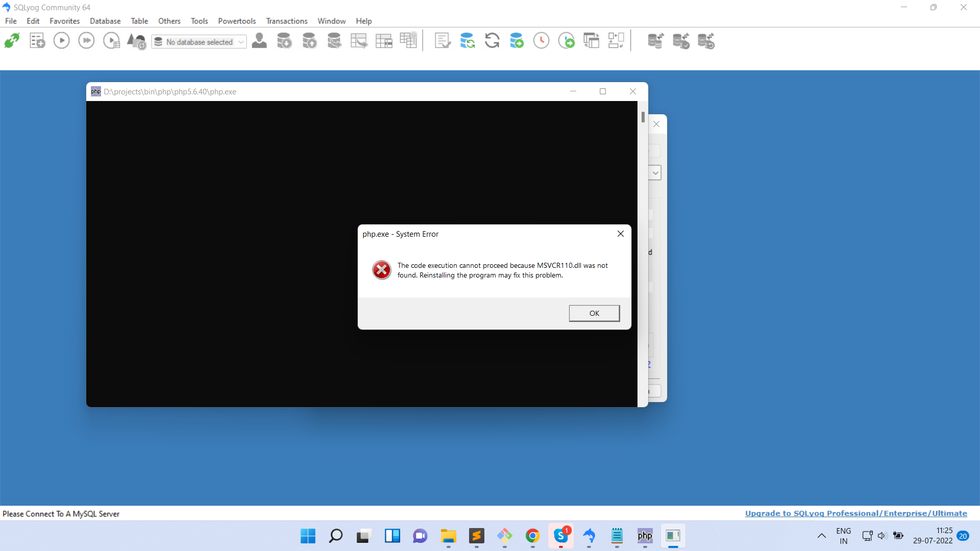Click the Format Query shapes icon
980x551 pixels.
(x=136, y=41)
